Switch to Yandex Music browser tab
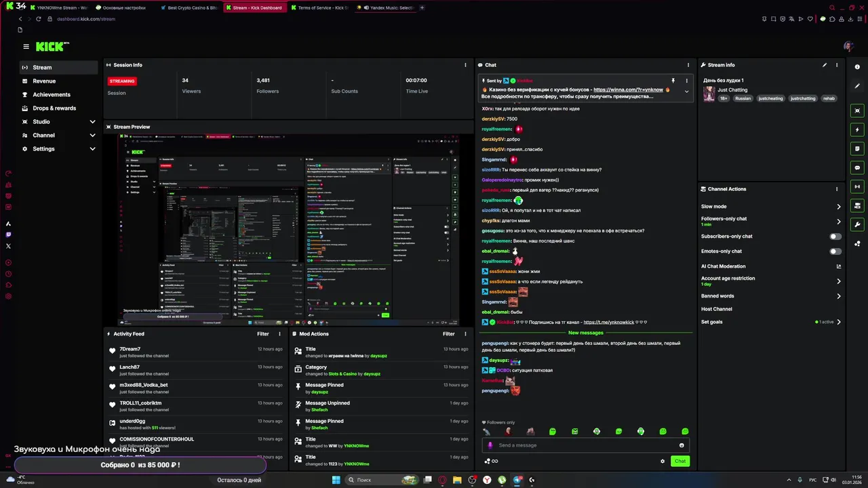868x488 pixels. pos(387,7)
